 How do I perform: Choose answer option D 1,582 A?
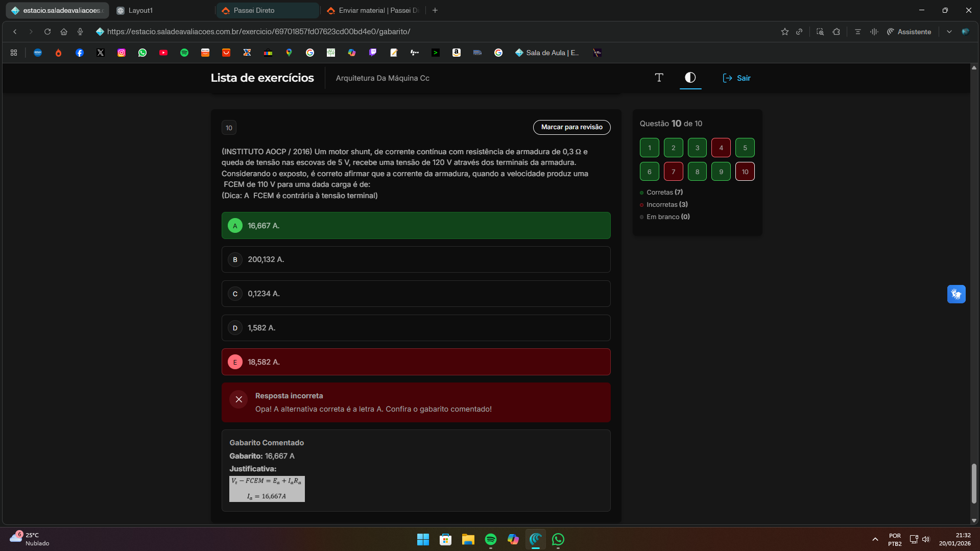[x=416, y=328]
